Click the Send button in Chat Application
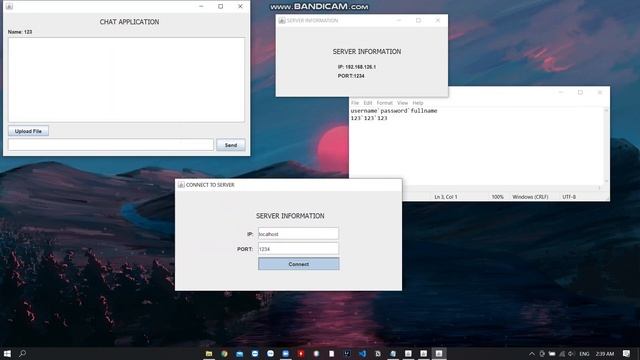This screenshot has width=640, height=360. tap(231, 145)
